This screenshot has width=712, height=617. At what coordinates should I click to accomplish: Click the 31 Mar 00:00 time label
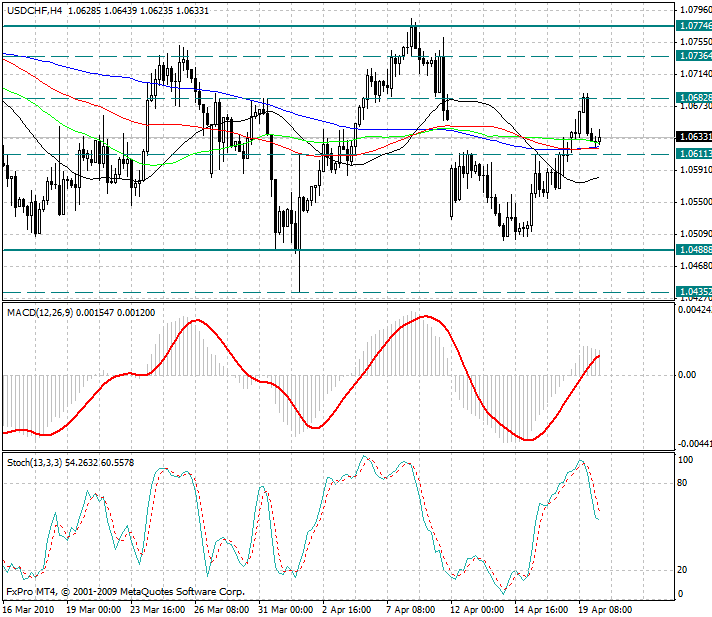[x=286, y=608]
